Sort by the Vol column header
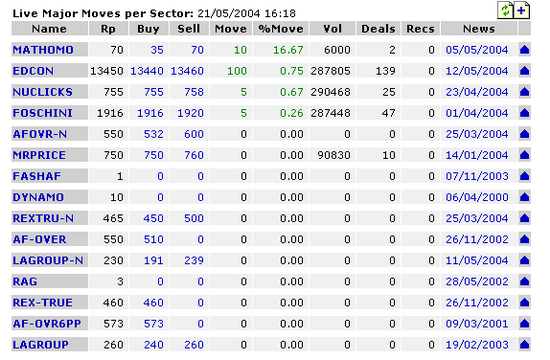 point(332,29)
